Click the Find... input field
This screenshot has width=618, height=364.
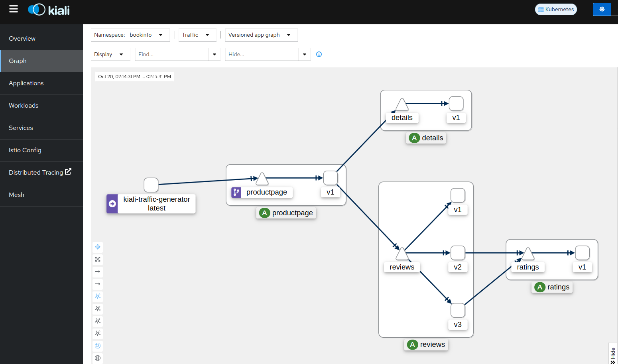[171, 54]
